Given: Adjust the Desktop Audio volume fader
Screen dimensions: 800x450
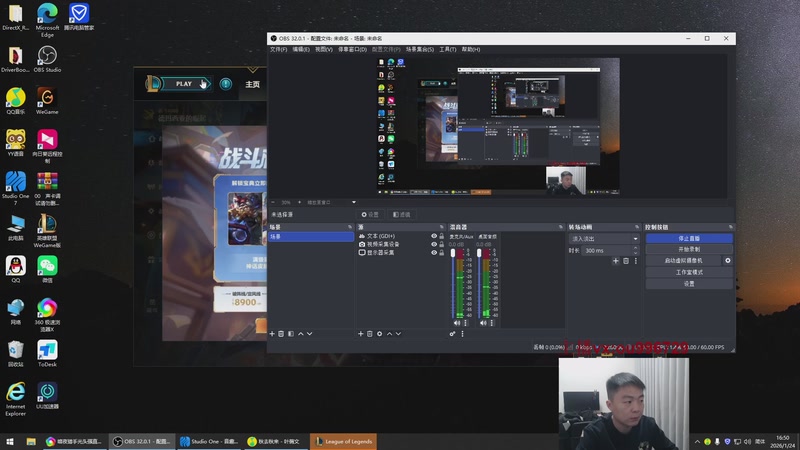Looking at the screenshot, I should [479, 254].
